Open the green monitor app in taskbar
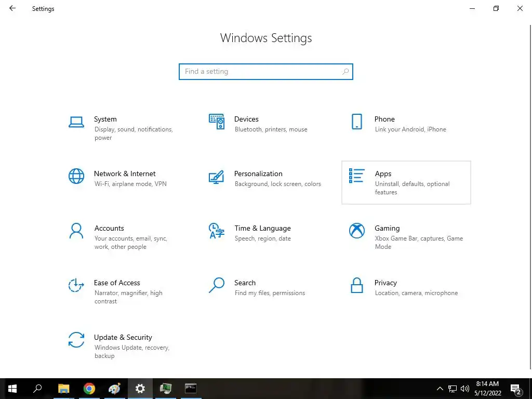 [x=165, y=389]
